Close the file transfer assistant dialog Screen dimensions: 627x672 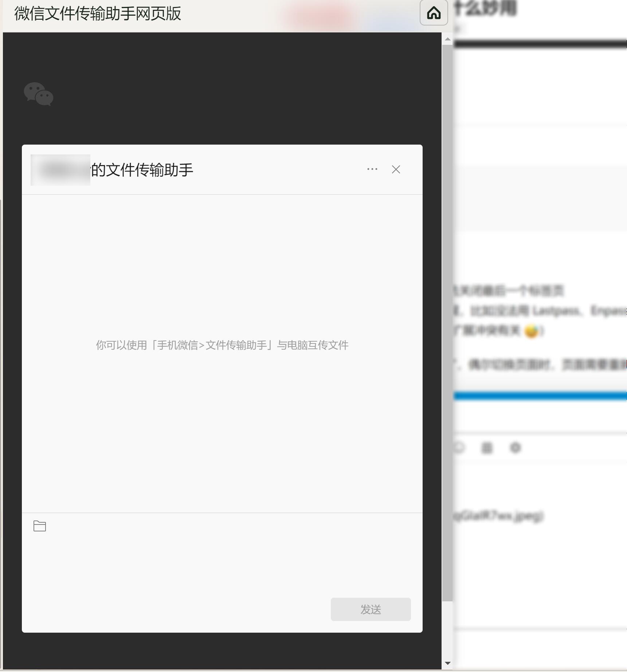[x=396, y=169]
